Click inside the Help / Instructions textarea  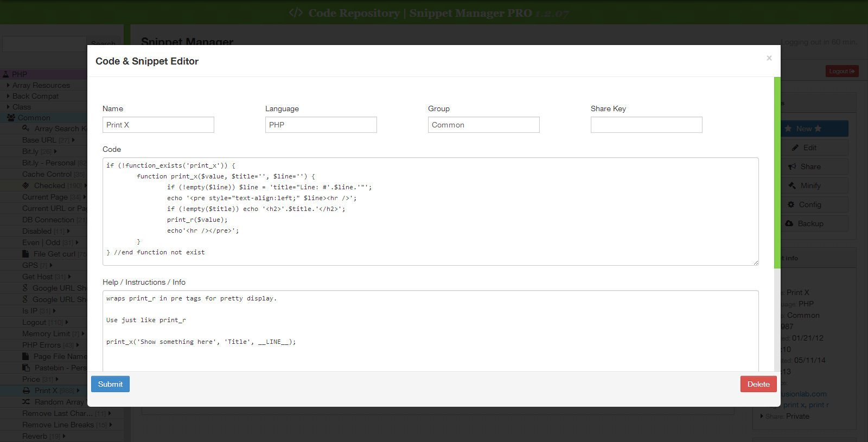click(x=430, y=331)
